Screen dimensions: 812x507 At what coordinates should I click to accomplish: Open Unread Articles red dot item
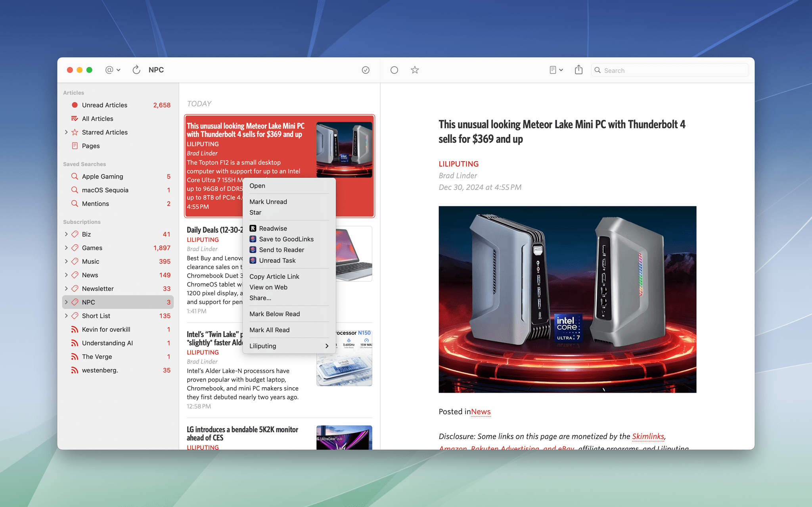pos(75,105)
